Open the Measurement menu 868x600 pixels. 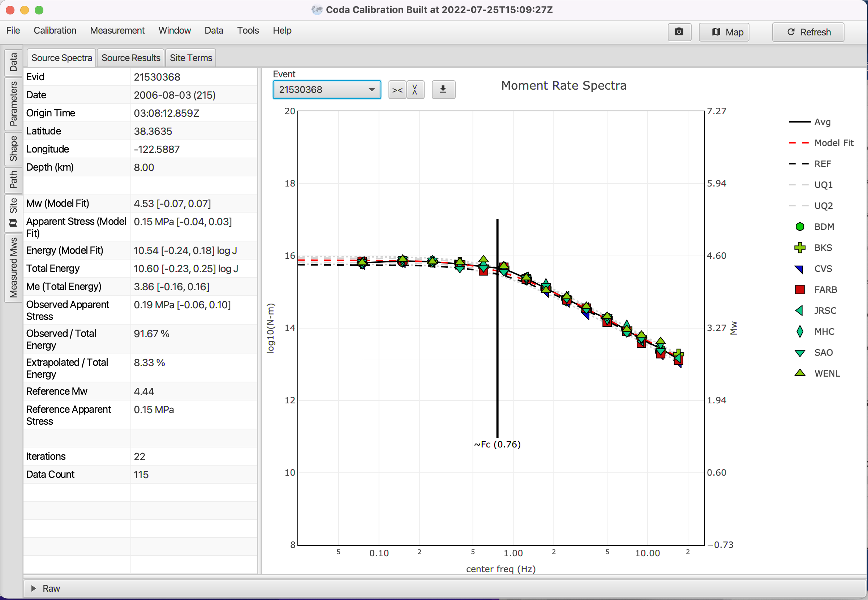click(x=117, y=30)
